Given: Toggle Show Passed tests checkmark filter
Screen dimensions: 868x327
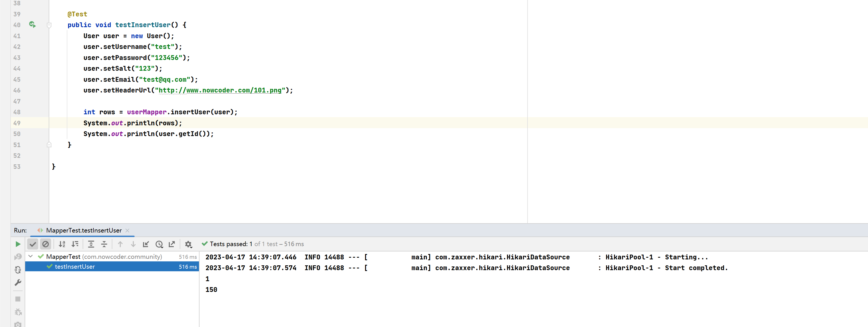Looking at the screenshot, I should click(x=33, y=244).
